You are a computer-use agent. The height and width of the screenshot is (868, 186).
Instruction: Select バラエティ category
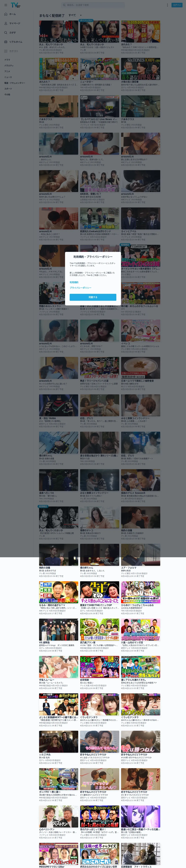[x=9, y=66]
